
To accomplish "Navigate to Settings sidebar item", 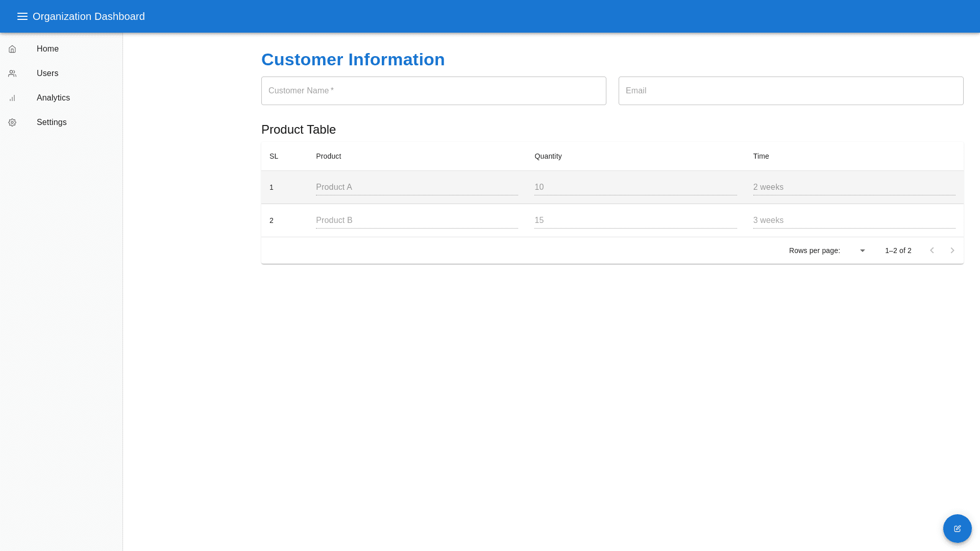I will coord(52,122).
